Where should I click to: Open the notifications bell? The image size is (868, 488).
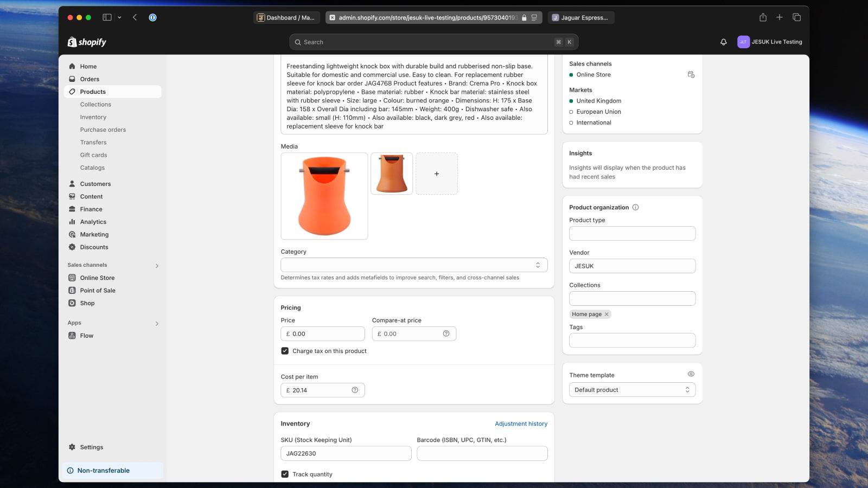(723, 42)
